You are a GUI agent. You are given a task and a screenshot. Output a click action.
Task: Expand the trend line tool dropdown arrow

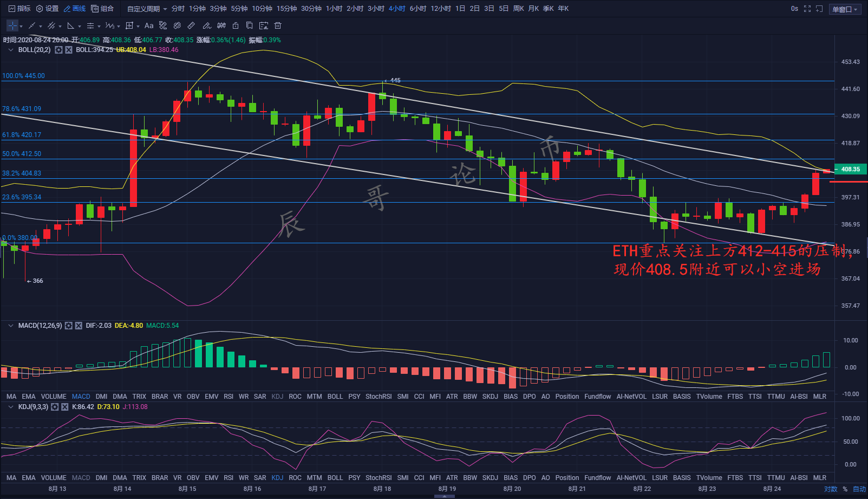point(41,26)
